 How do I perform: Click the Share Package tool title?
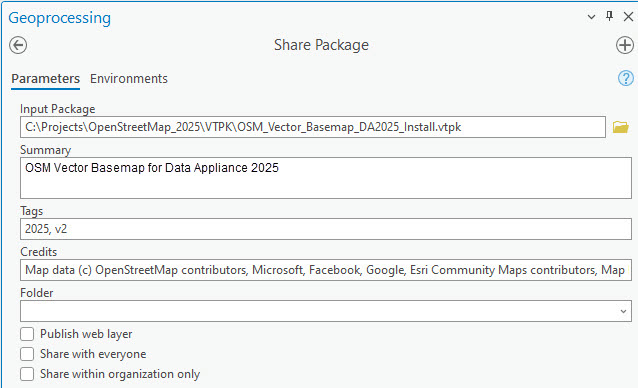tap(321, 45)
